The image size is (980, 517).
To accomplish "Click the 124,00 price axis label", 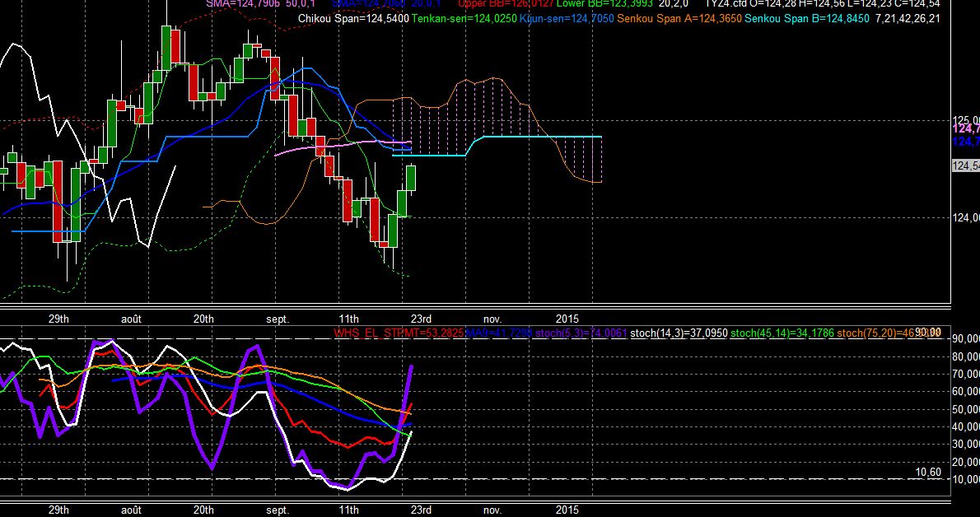I will point(966,217).
